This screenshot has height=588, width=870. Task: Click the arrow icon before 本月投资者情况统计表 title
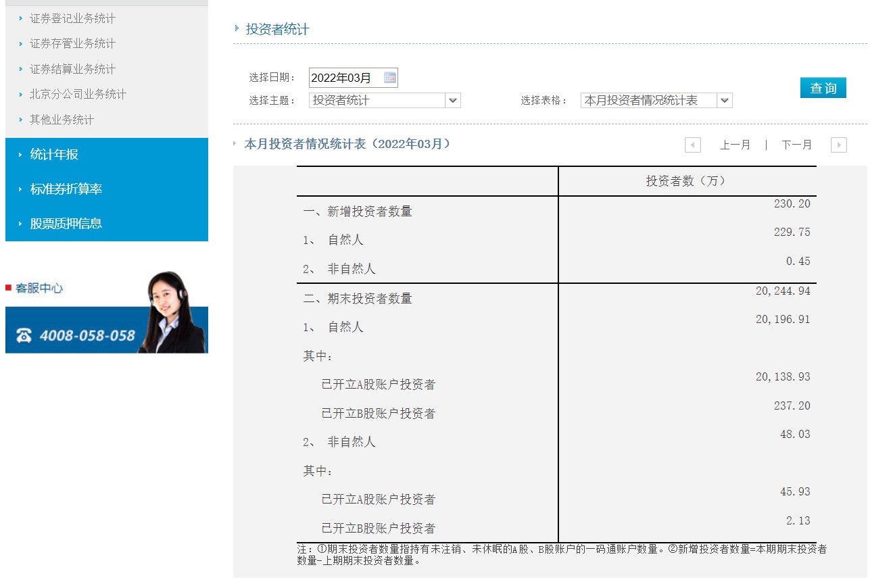(234, 144)
